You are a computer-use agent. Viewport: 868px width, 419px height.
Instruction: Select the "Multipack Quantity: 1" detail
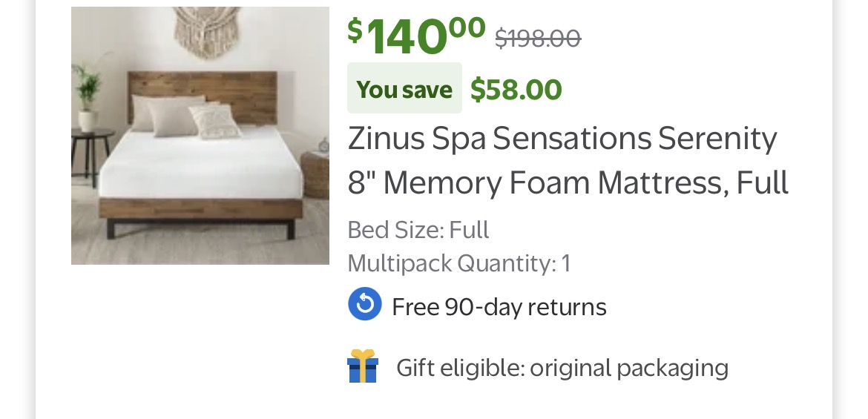pos(458,263)
